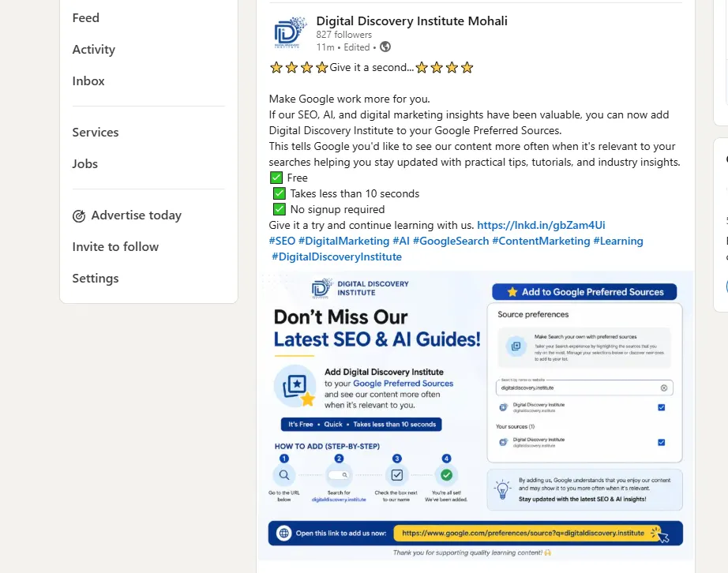Screen dimensions: 728x573
Task: Open the lnkd.in/gbZam4Ui link
Action: (541, 225)
